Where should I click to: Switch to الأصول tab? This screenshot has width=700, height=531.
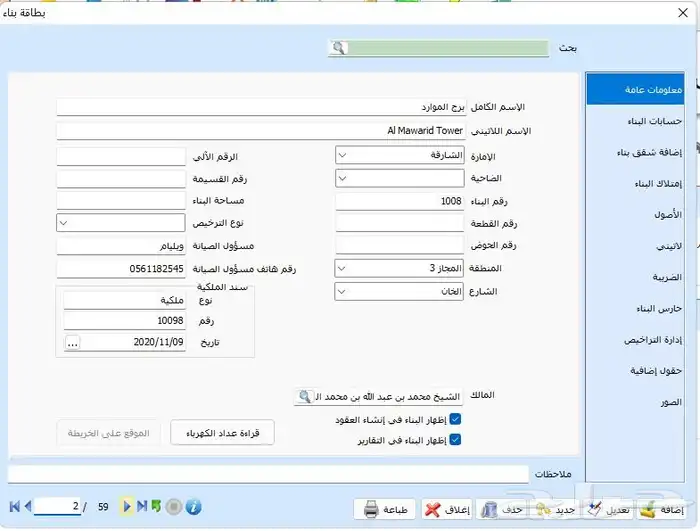click(635, 215)
